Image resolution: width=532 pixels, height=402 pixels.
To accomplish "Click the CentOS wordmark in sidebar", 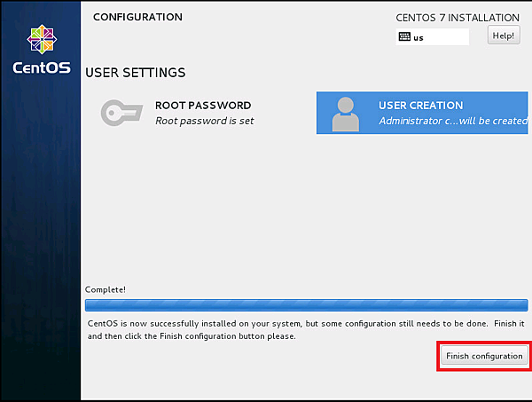I will (40, 68).
